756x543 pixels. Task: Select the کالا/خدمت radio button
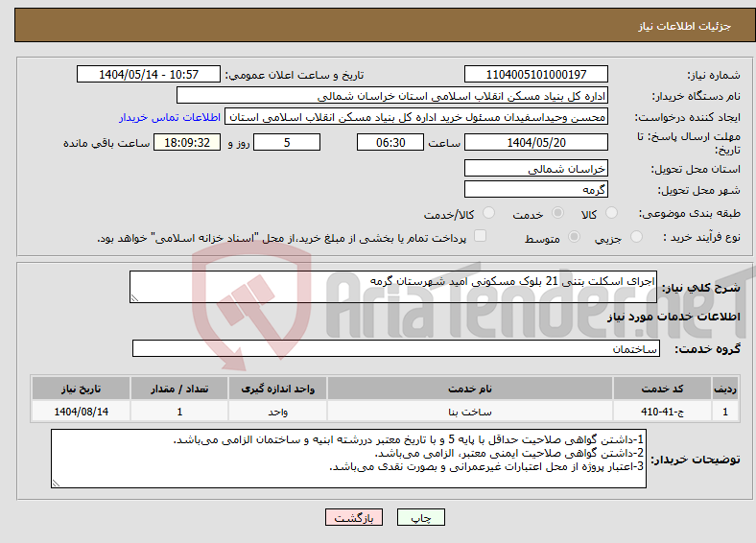pos(489,213)
